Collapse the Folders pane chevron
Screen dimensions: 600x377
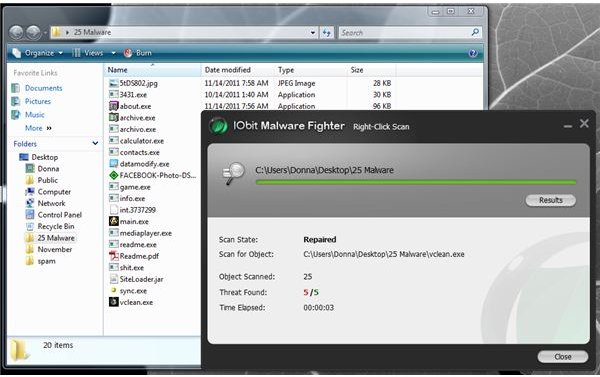[95, 144]
